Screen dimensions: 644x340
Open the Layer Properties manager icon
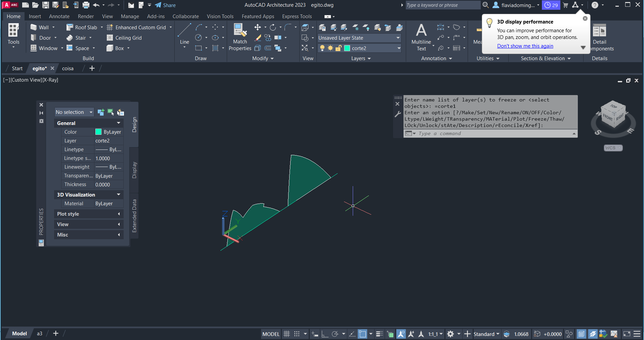tap(322, 28)
